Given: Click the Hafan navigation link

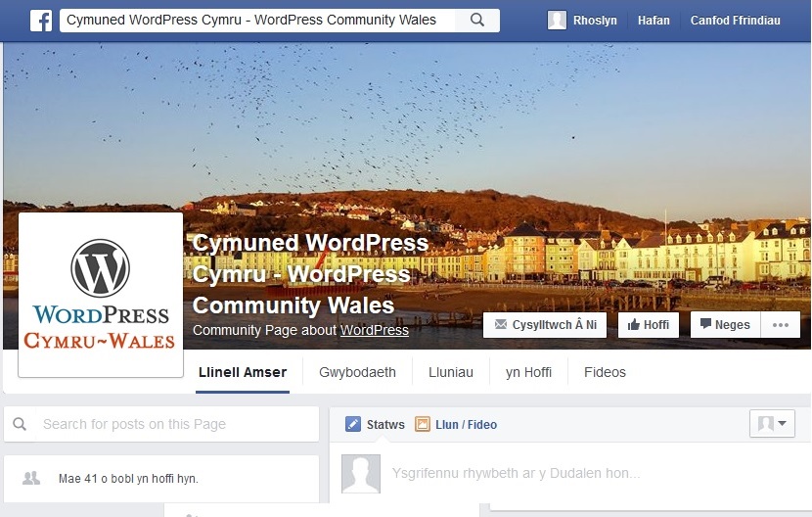Looking at the screenshot, I should pos(654,21).
